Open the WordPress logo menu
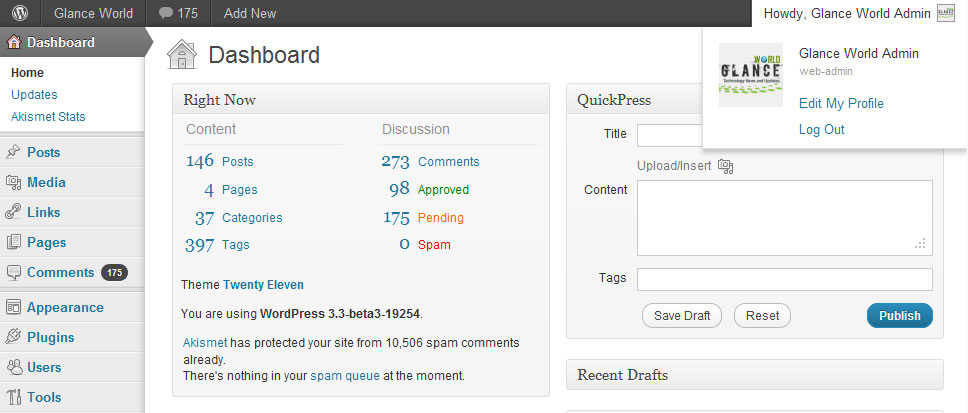Image resolution: width=968 pixels, height=413 pixels. (20, 13)
